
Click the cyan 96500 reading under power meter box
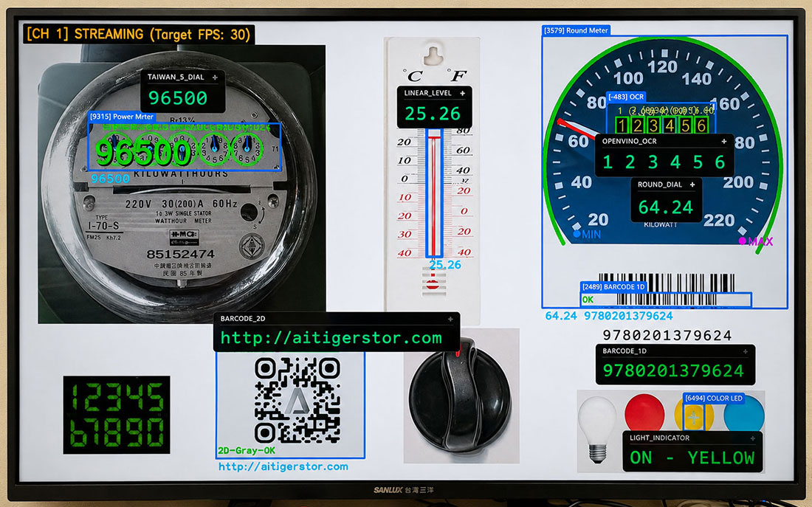point(110,179)
